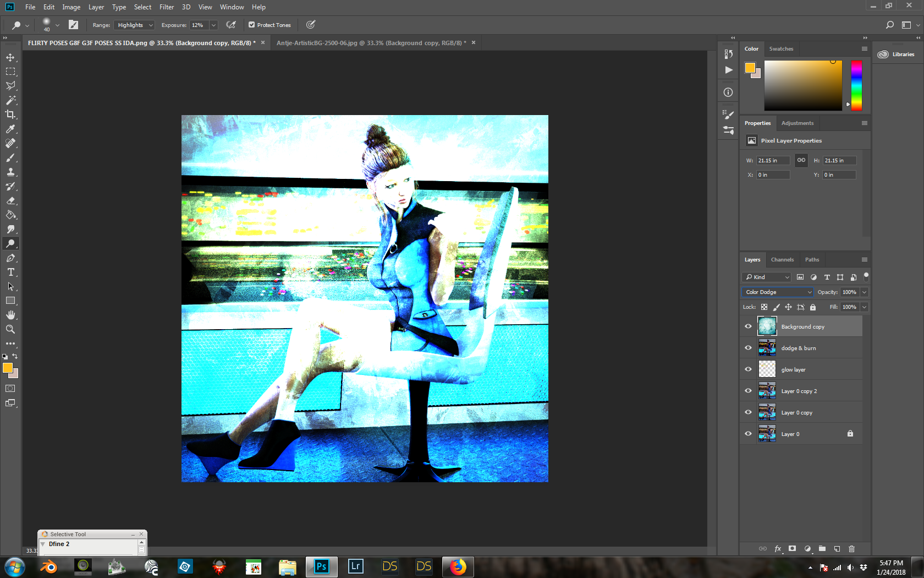Select the Pen tool
The image size is (924, 578).
point(10,258)
